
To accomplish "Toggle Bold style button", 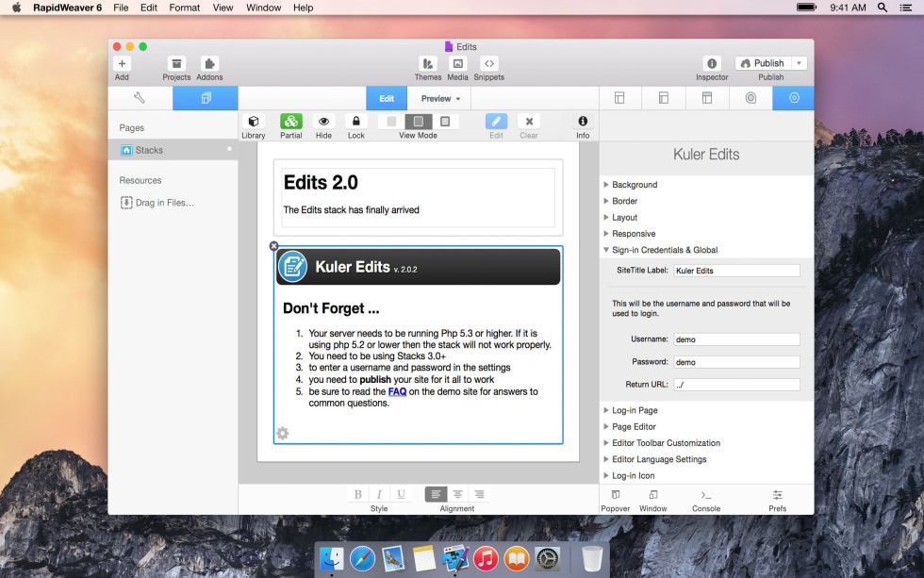I will click(357, 494).
